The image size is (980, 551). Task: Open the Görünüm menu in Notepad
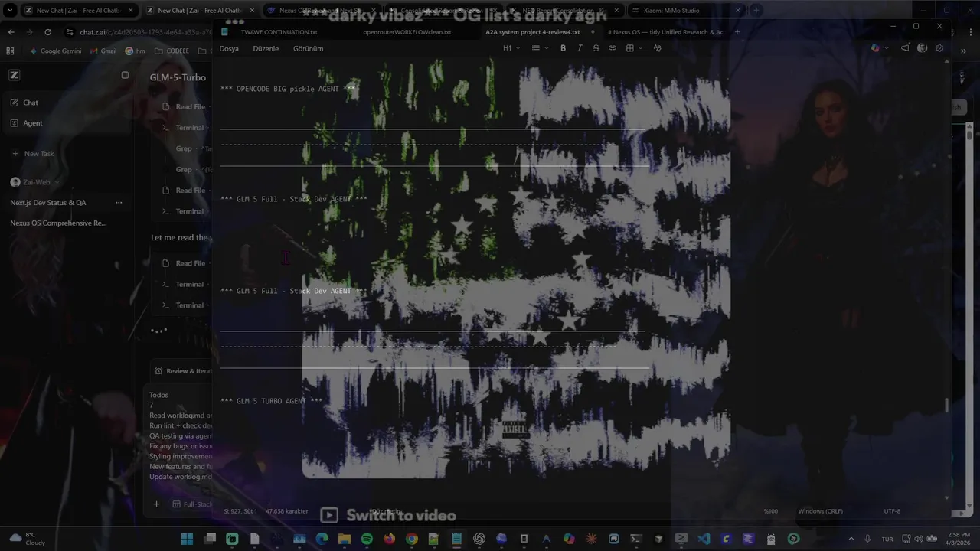point(309,48)
